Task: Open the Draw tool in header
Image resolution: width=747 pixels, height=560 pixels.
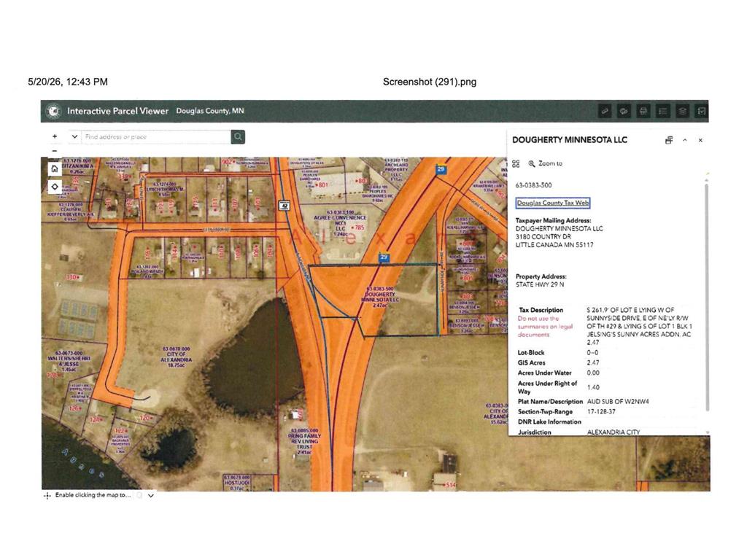Action: (624, 111)
